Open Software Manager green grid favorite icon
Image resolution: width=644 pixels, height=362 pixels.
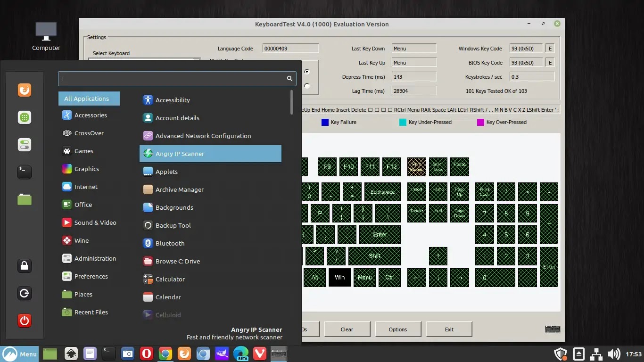pos(25,117)
